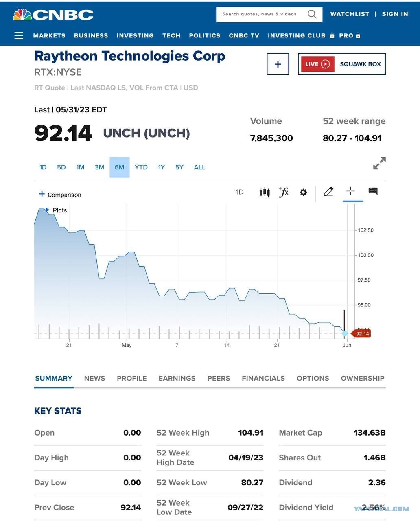Image resolution: width=420 pixels, height=521 pixels.
Task: Click Dividend value 2.36
Action: pyautogui.click(x=377, y=482)
